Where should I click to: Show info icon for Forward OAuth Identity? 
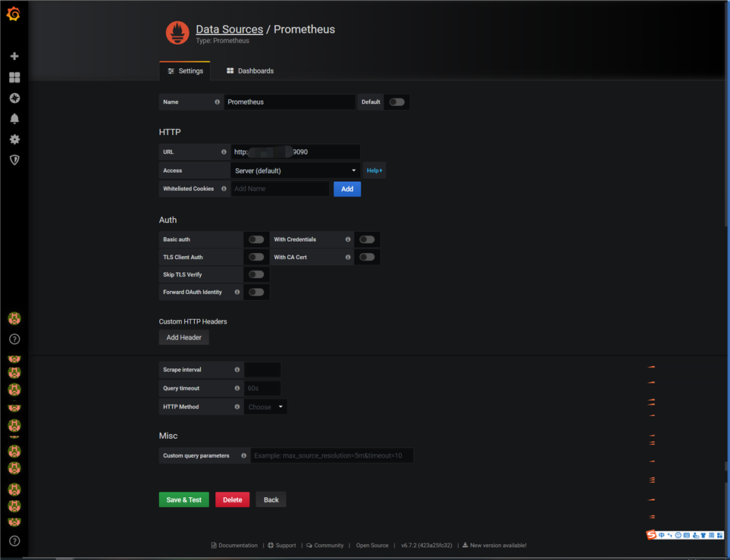point(237,292)
